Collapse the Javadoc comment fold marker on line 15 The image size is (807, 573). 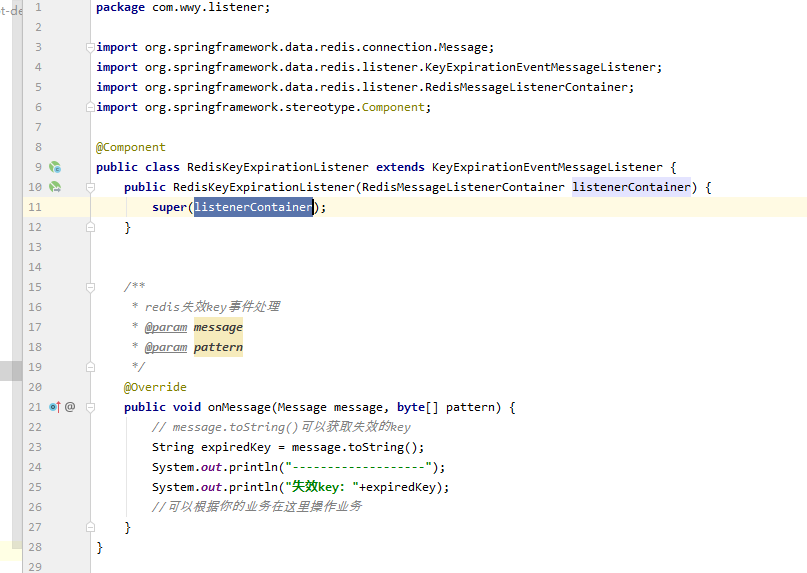(90, 287)
